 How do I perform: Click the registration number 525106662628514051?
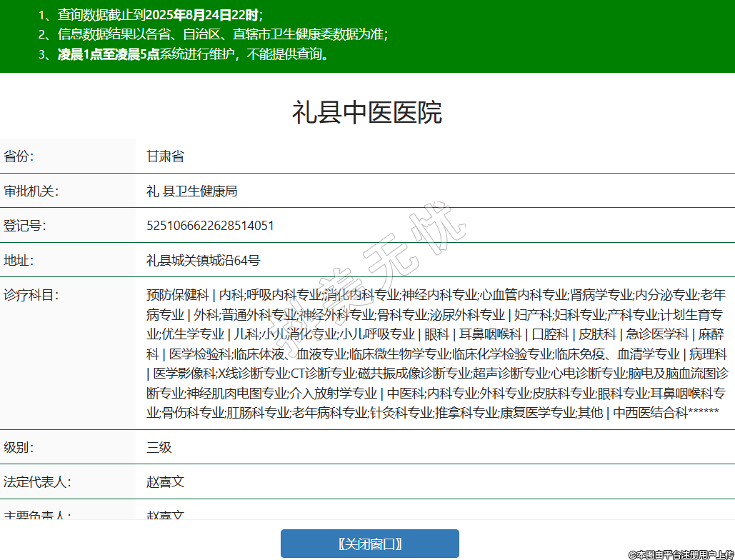coord(210,226)
